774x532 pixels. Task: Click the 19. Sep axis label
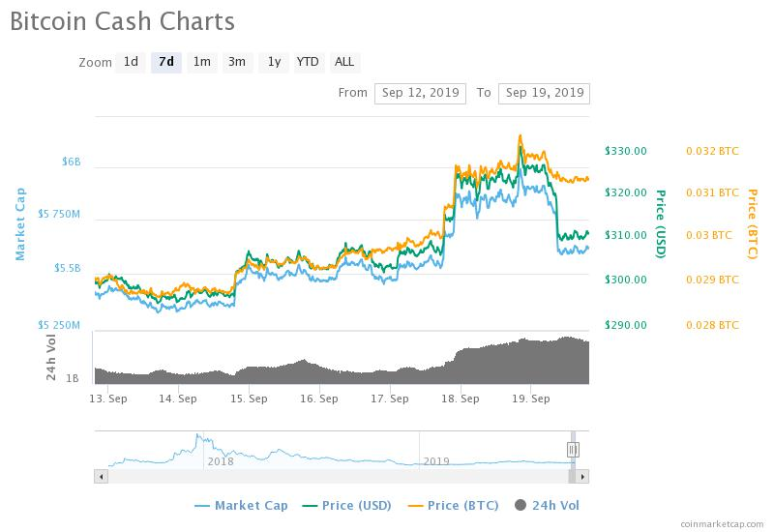pos(530,399)
